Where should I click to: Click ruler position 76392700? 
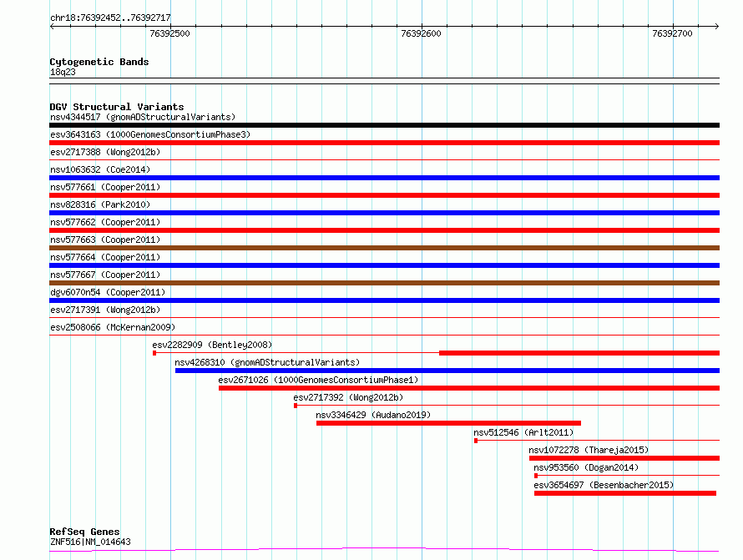click(672, 33)
